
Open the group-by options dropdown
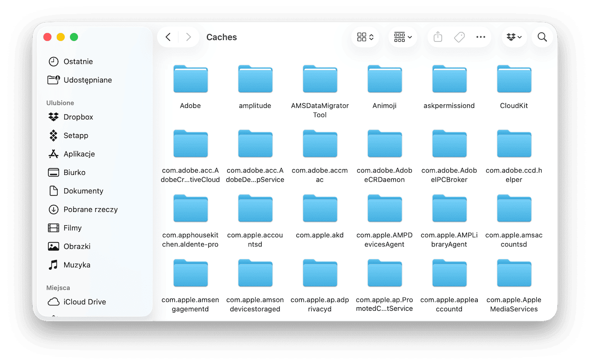click(x=403, y=37)
